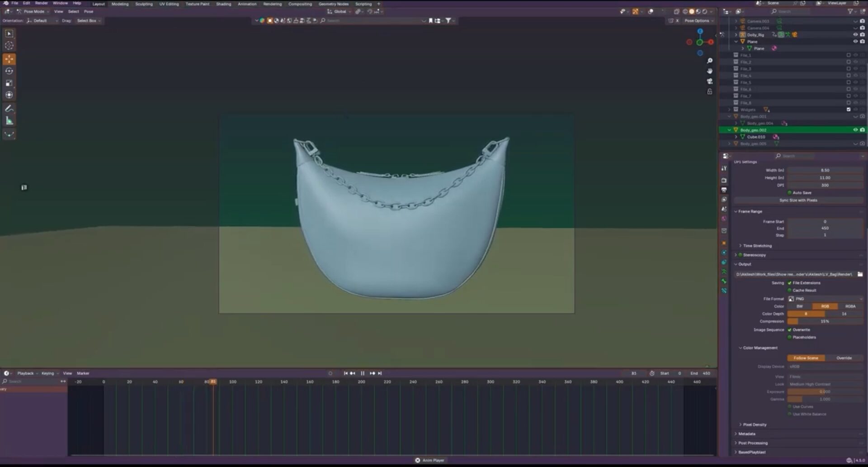Toggle the Auto Save option
Screen dimensions: 868x467
pyautogui.click(x=790, y=193)
